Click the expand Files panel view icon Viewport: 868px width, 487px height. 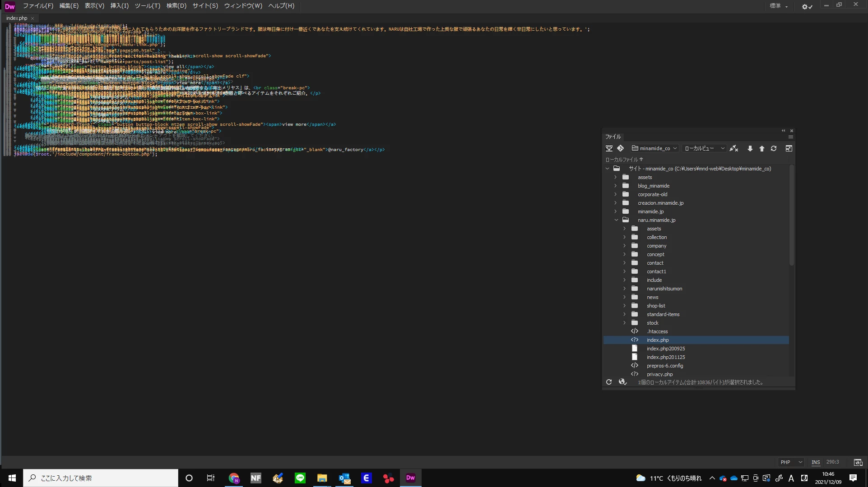click(x=789, y=148)
